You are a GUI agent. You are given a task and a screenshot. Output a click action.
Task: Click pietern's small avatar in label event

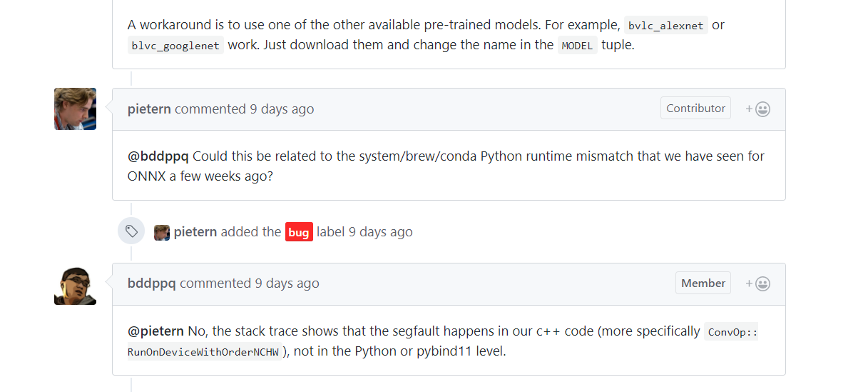coord(162,232)
